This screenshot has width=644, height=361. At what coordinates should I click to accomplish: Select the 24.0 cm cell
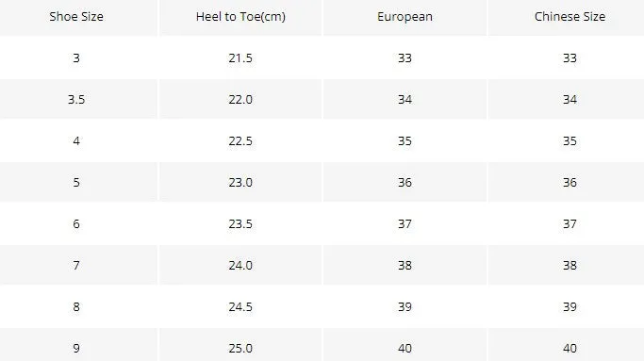[x=240, y=265]
